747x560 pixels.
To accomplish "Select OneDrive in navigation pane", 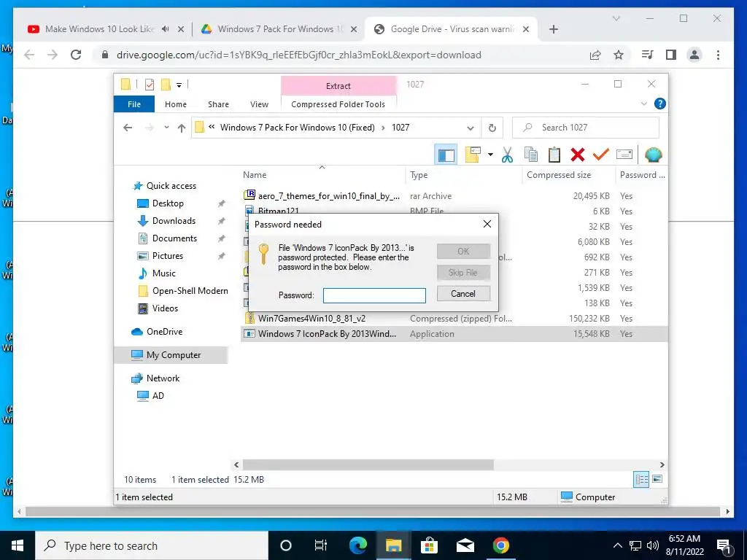I will tap(164, 332).
